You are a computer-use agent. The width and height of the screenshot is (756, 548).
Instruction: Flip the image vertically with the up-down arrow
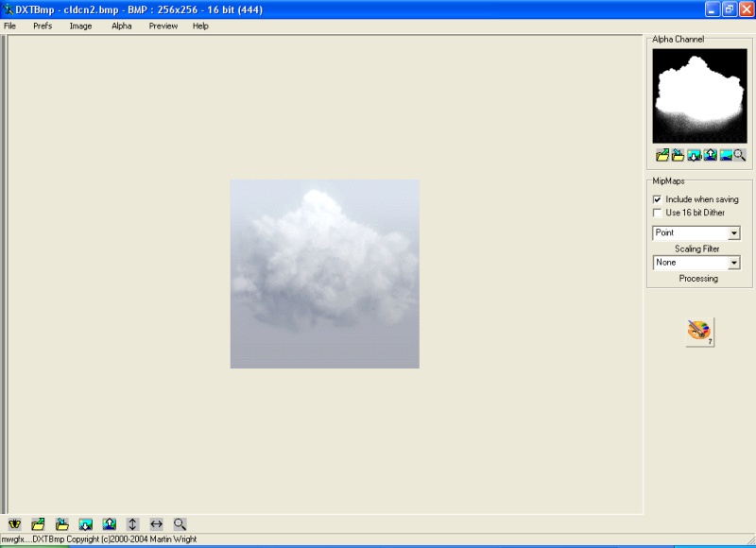tap(132, 523)
